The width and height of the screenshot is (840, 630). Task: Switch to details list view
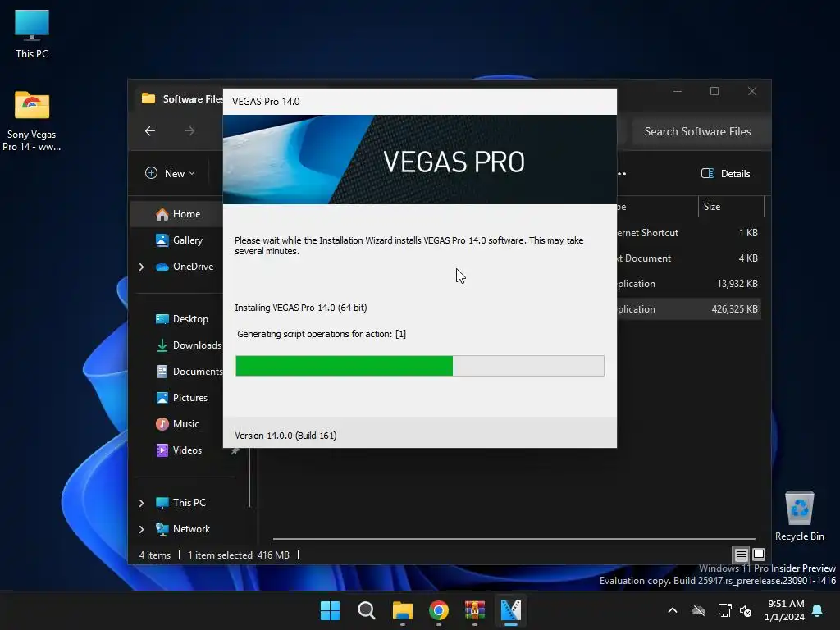[741, 555]
